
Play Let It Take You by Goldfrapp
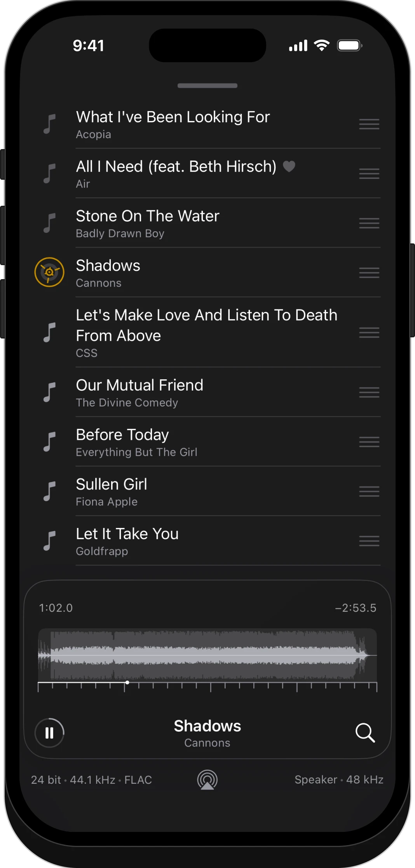click(207, 541)
